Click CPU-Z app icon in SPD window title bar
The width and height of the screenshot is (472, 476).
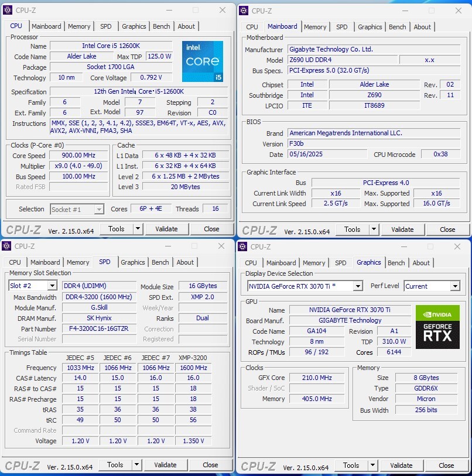pyautogui.click(x=6, y=246)
